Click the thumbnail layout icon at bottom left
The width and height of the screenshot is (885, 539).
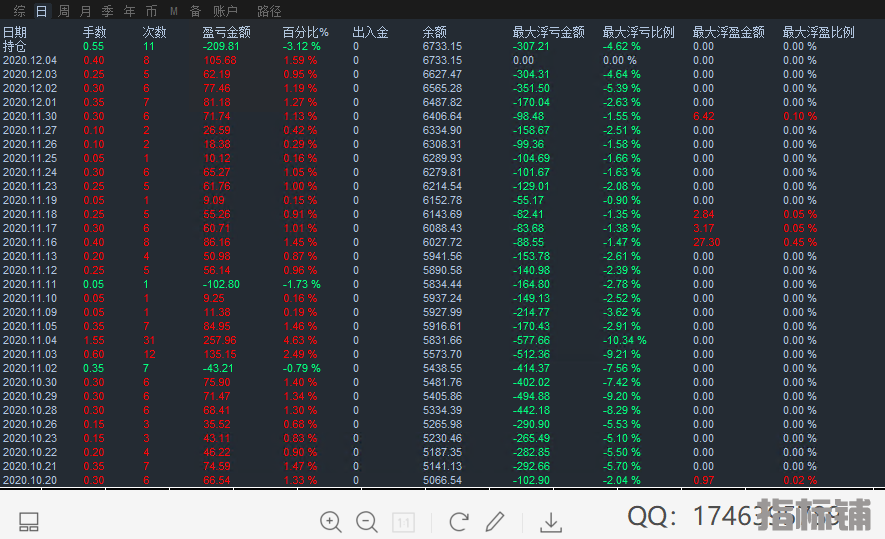pos(29,521)
